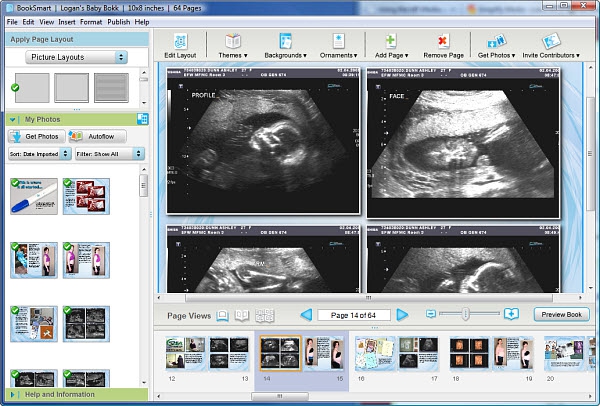Screen dimensions: 600x406
Task: Select the first single-picture layout thumbnail
Action: 32,88
